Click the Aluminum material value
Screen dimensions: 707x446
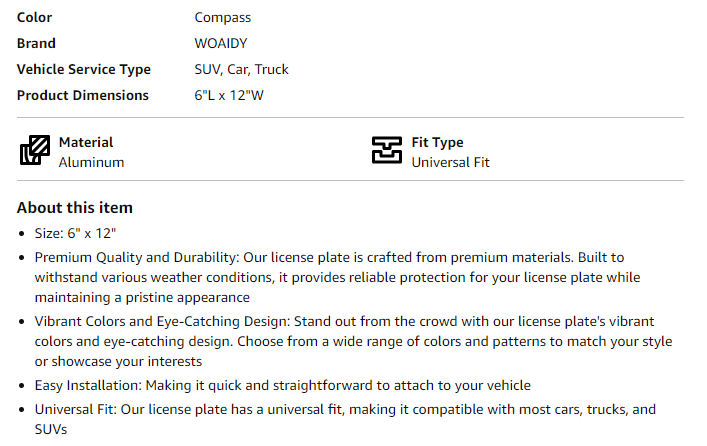[x=91, y=162]
